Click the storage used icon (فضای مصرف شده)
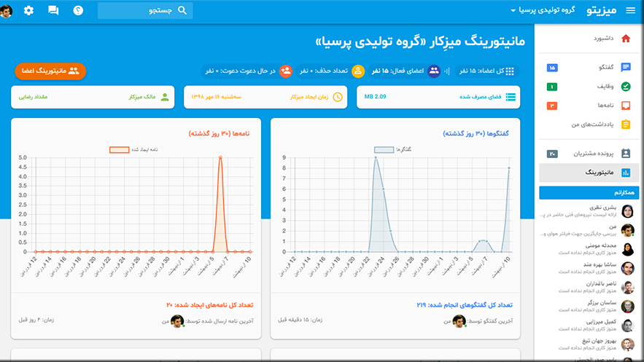 pos(511,97)
